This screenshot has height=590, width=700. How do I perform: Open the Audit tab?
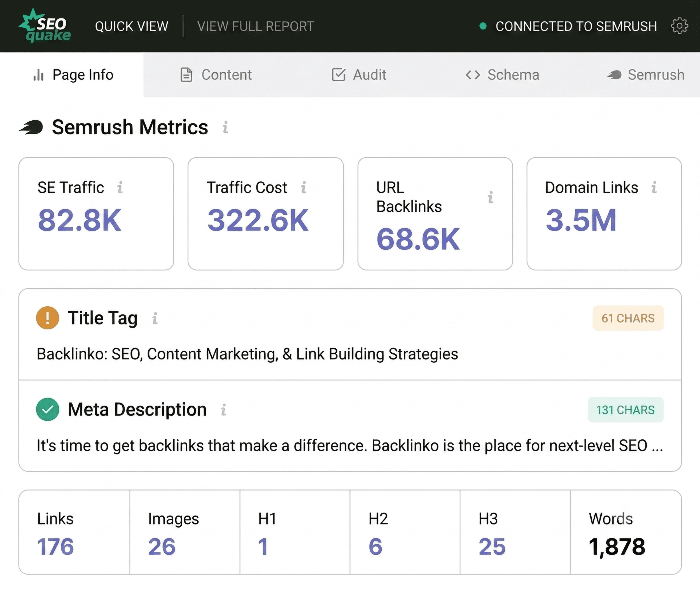pyautogui.click(x=359, y=74)
